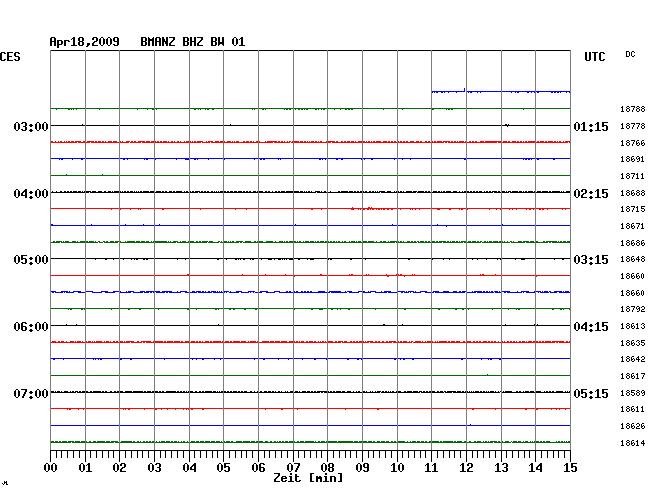
Task: Click the DC value '18589'
Action: pos(633,393)
